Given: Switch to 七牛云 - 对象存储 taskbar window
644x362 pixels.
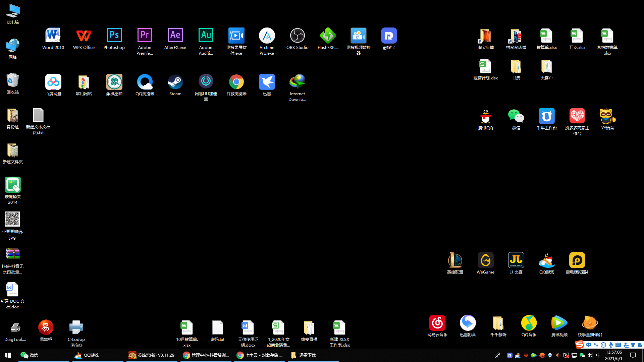Looking at the screenshot, I should tap(260, 355).
